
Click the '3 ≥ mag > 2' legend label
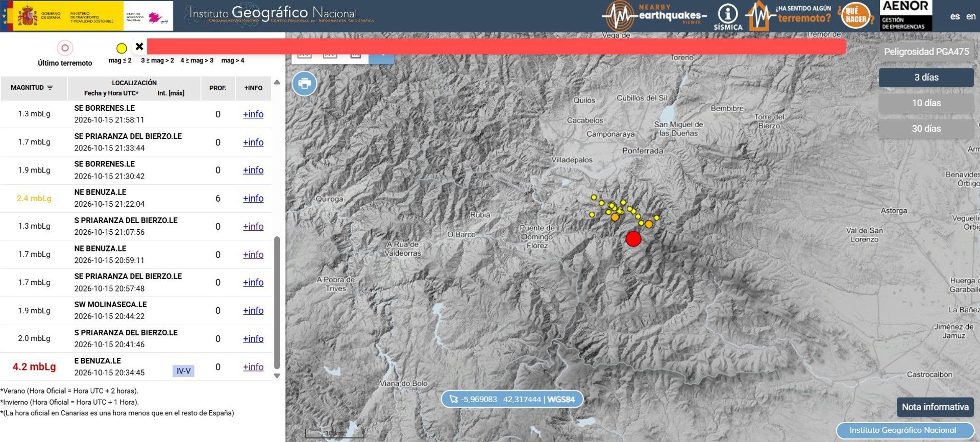coord(157,60)
